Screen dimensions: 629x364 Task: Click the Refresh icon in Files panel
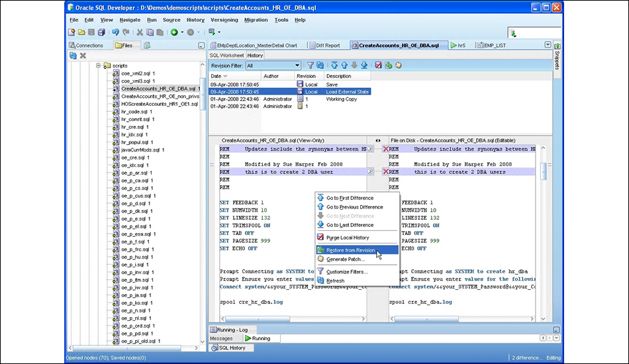click(73, 56)
